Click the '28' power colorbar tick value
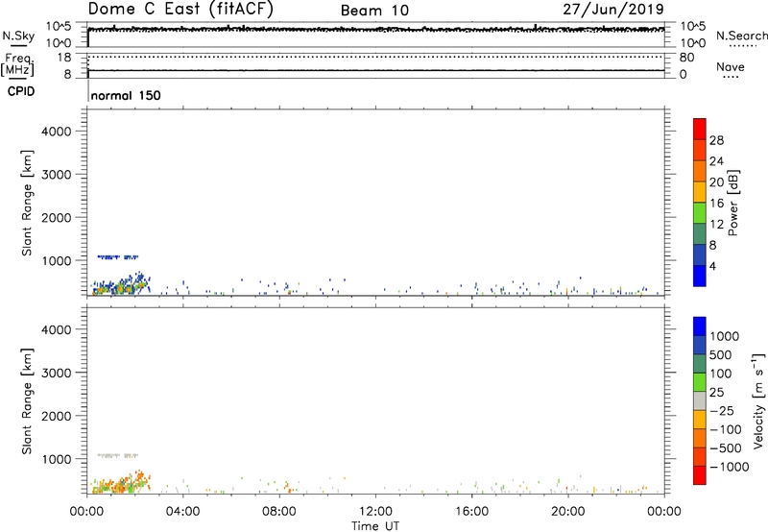The height and width of the screenshot is (532, 768). [716, 140]
